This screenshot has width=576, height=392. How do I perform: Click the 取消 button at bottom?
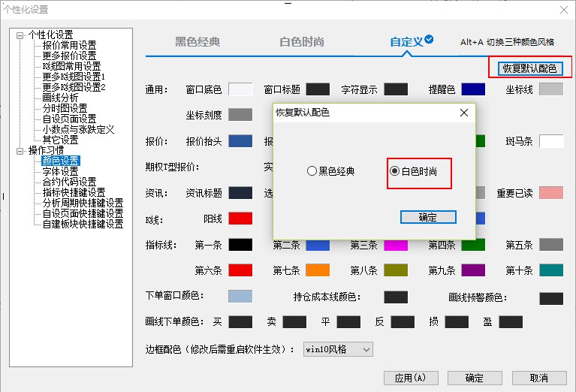pos(538,378)
